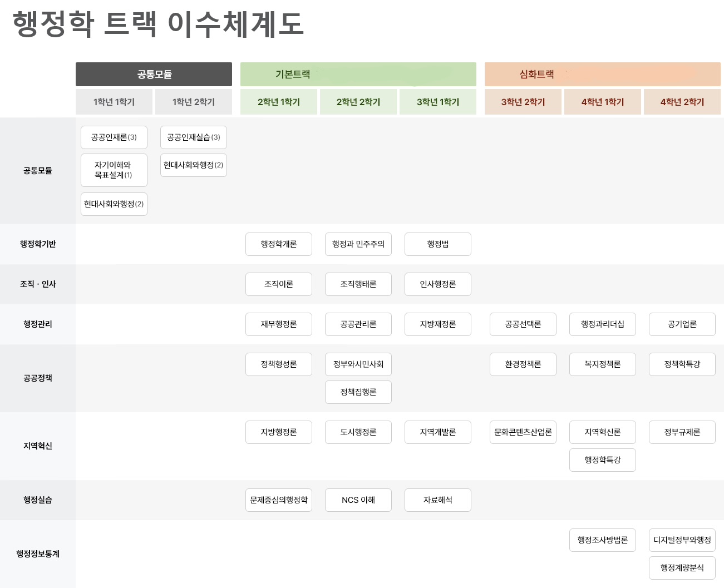
Task: Click the 행정학개론 course box
Action: pyautogui.click(x=279, y=244)
